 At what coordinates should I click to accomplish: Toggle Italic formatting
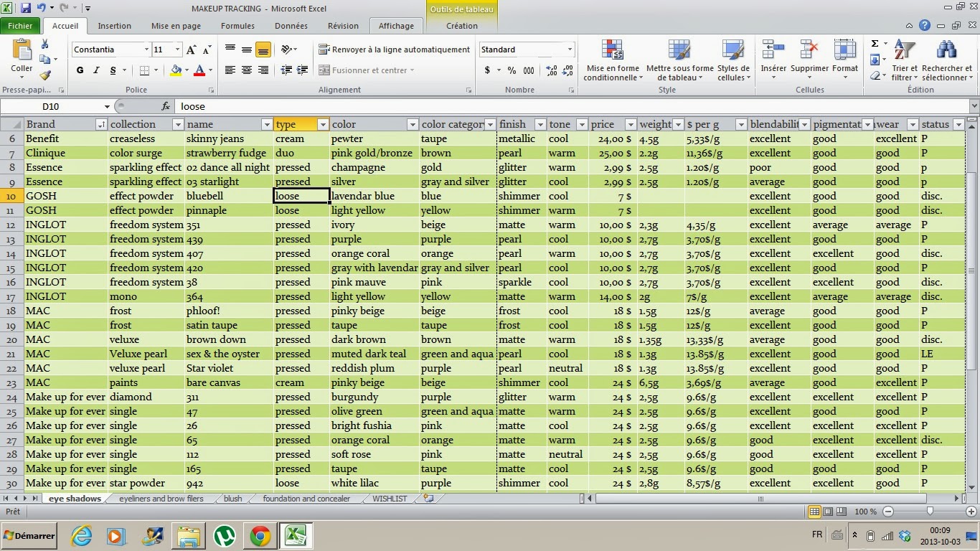coord(96,70)
